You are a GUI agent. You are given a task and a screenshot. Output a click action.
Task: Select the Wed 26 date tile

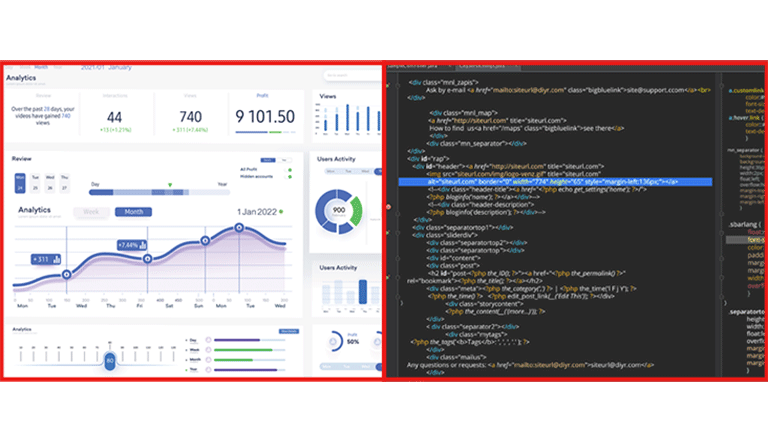pyautogui.click(x=50, y=183)
